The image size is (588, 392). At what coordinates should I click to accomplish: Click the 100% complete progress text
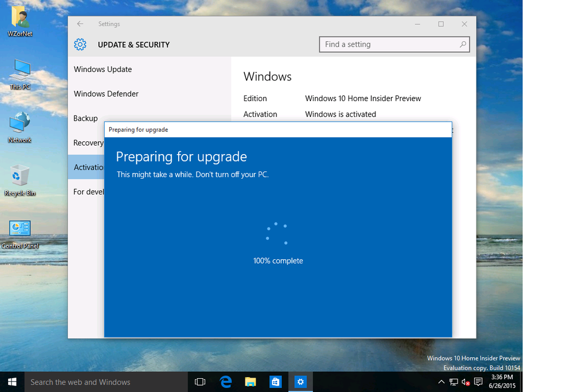[x=278, y=261]
